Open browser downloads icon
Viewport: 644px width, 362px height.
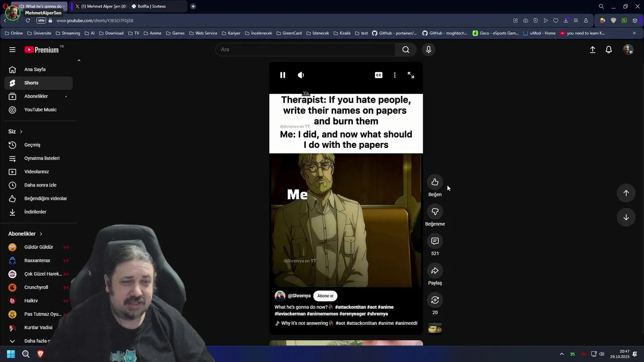566,21
